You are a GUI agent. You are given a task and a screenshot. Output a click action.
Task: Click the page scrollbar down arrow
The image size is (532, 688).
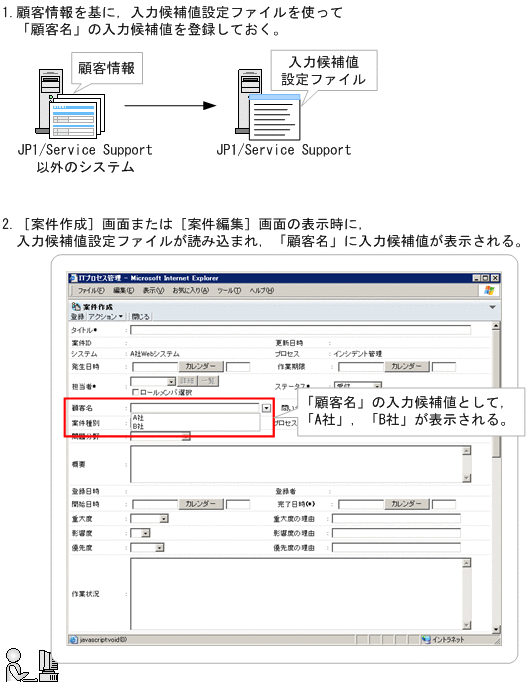point(496,630)
